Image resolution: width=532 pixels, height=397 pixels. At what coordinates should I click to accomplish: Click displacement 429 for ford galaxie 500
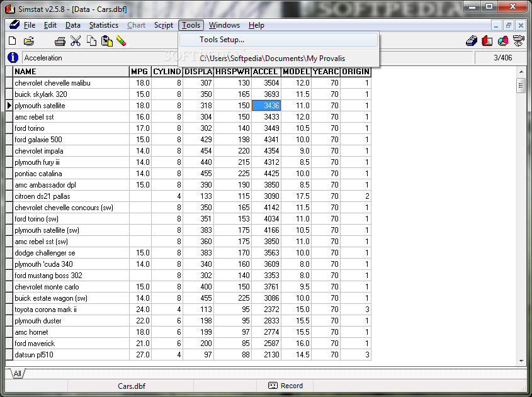pyautogui.click(x=198, y=139)
